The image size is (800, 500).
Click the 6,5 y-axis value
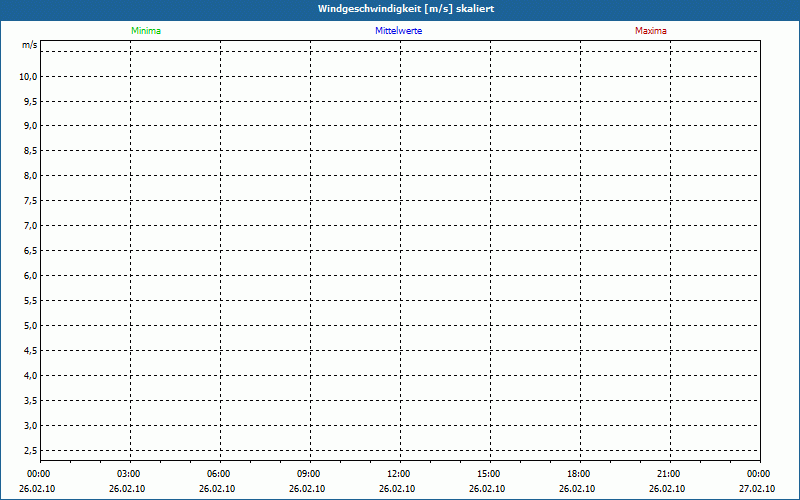[31, 251]
